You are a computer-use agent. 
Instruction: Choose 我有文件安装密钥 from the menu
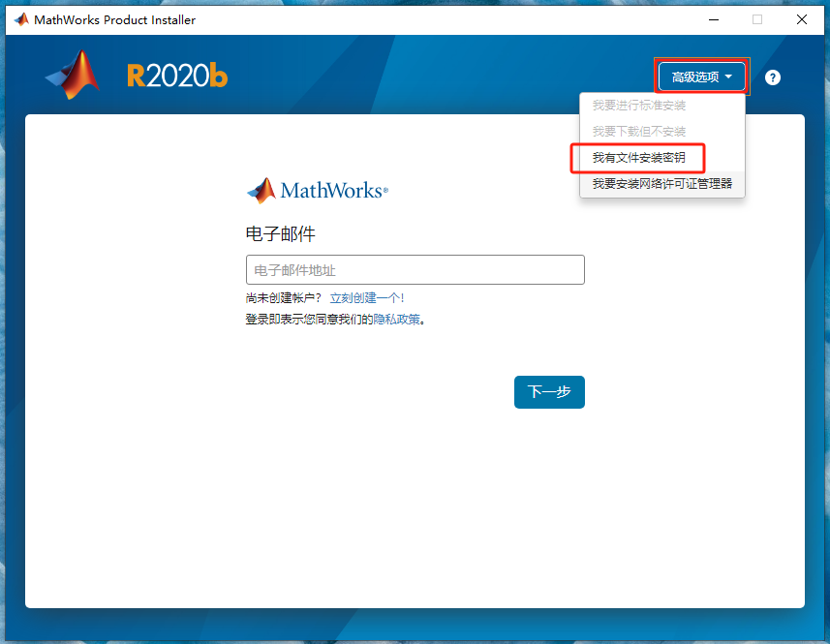pos(639,158)
